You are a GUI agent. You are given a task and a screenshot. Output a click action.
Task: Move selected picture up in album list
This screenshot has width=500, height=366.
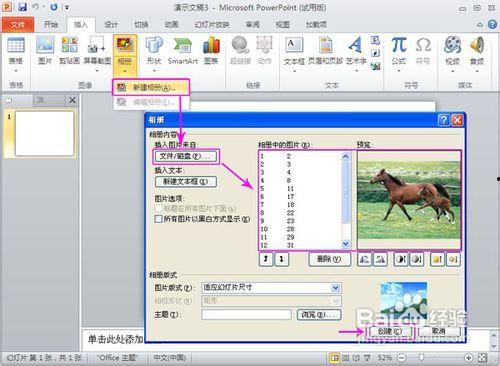[266, 259]
